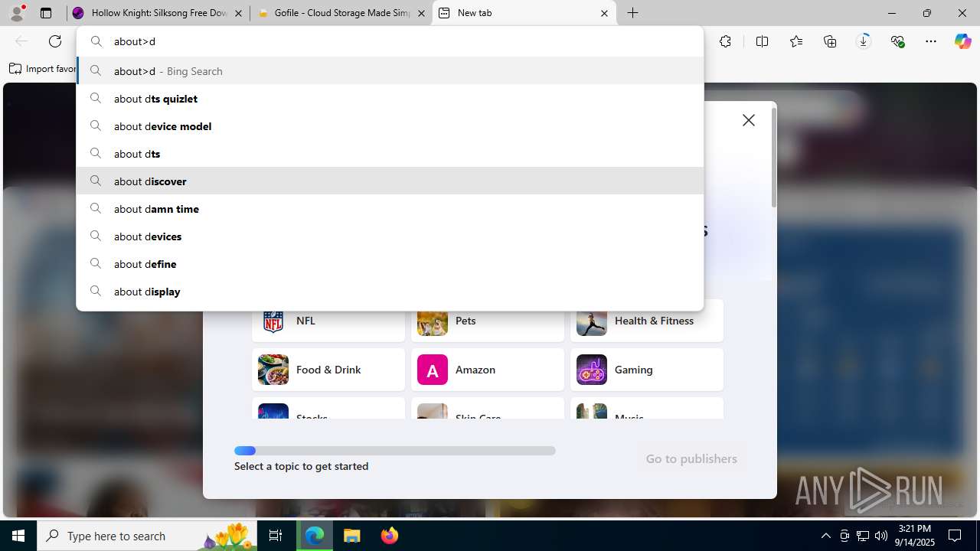The height and width of the screenshot is (551, 980).
Task: Click the address bar text about>d
Action: (x=135, y=41)
